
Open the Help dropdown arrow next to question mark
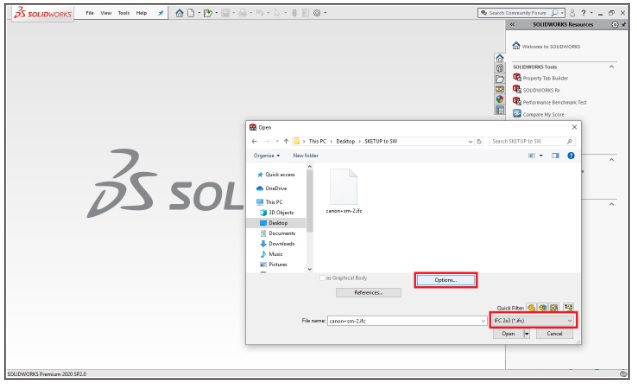point(592,13)
